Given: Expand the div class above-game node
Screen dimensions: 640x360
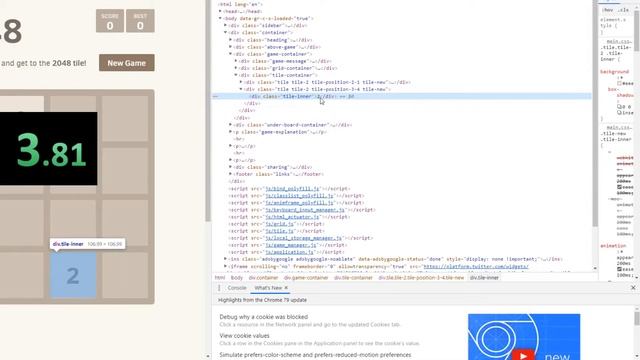Looking at the screenshot, I should tap(231, 47).
